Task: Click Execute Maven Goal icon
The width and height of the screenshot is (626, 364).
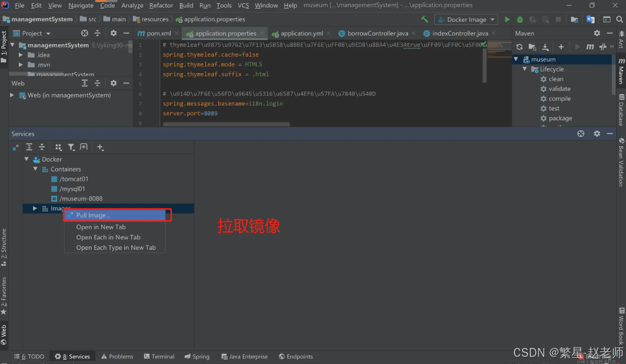Action: tap(590, 47)
